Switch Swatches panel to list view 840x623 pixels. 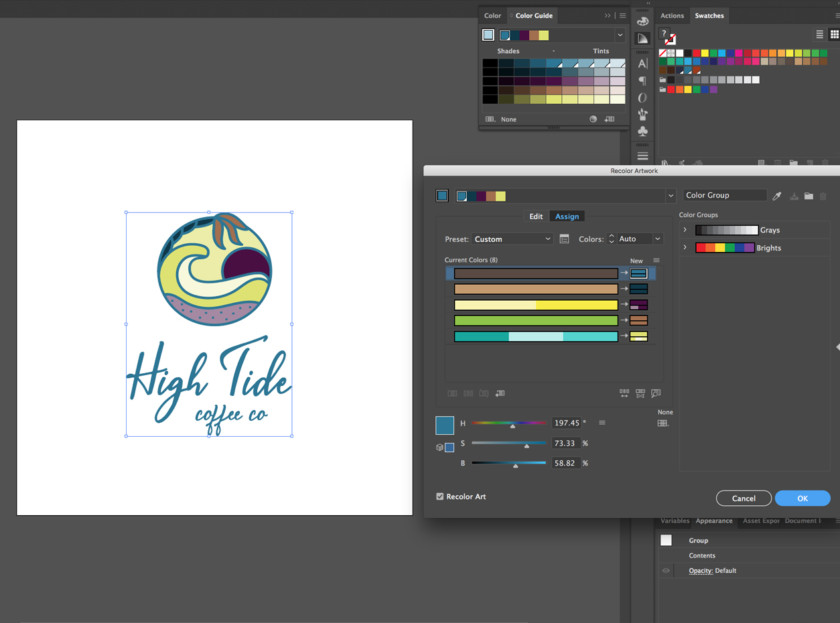[819, 34]
